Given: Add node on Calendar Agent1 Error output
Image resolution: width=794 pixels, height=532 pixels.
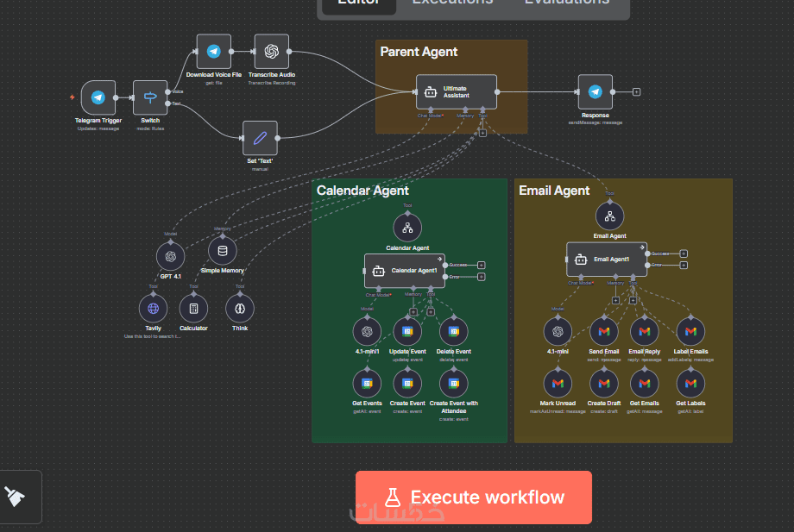Looking at the screenshot, I should [482, 277].
